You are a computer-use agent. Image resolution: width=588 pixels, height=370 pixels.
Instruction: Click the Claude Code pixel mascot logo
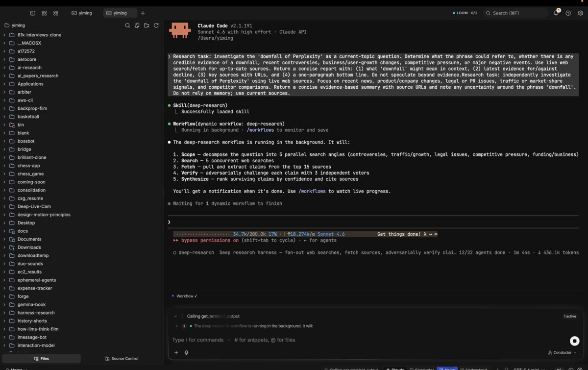click(x=180, y=30)
